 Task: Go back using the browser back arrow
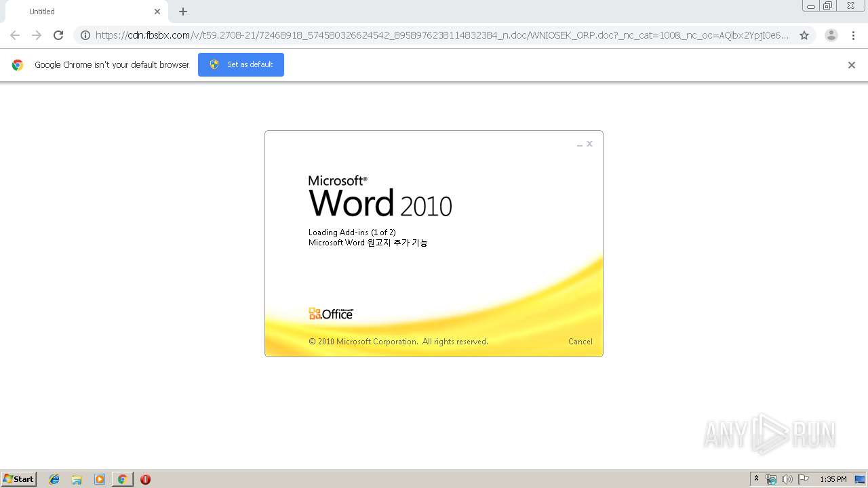[15, 35]
